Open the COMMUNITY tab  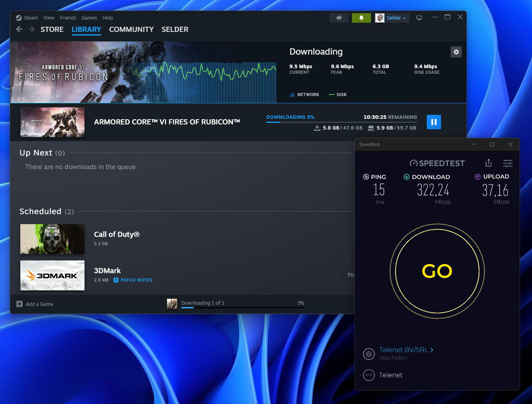[x=131, y=30]
